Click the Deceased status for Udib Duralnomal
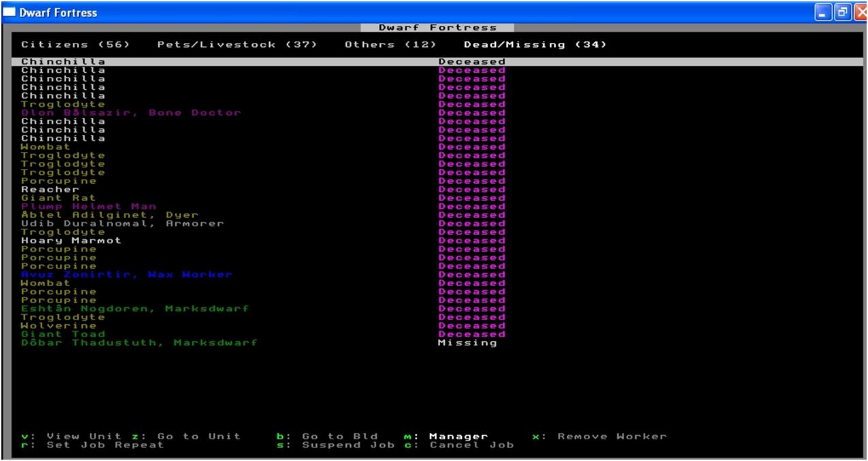The height and width of the screenshot is (461, 868). (471, 223)
